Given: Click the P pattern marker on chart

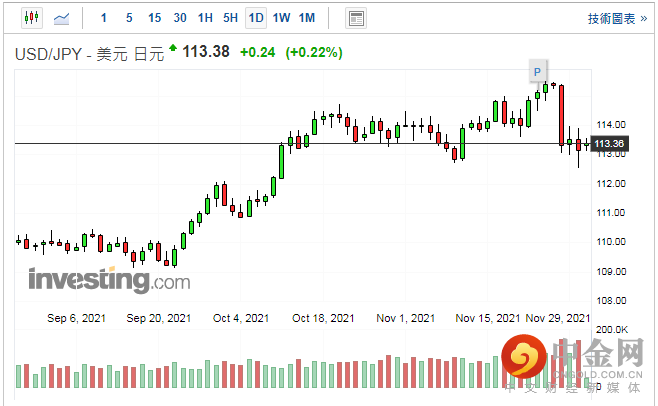Looking at the screenshot, I should pyautogui.click(x=537, y=71).
